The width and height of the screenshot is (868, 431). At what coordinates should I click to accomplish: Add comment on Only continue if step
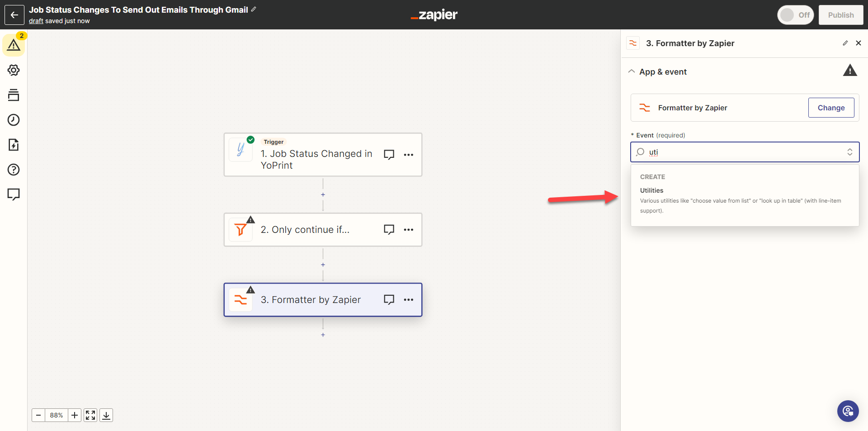tap(389, 230)
